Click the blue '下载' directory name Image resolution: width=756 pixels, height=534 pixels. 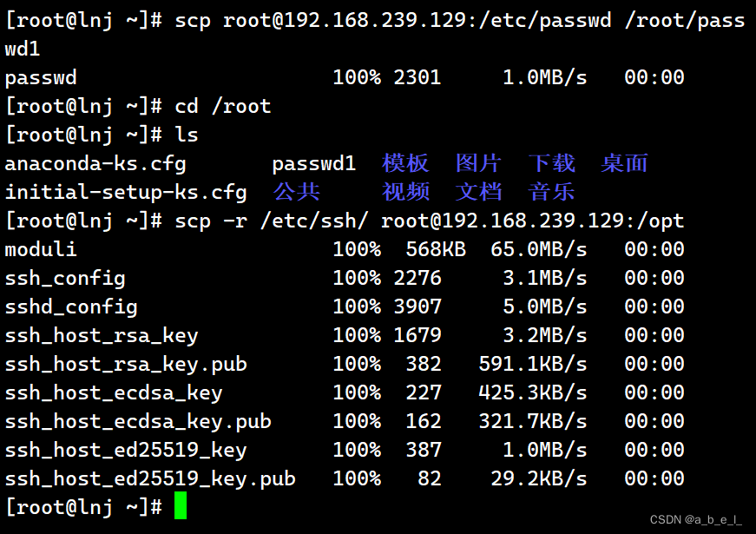click(551, 163)
